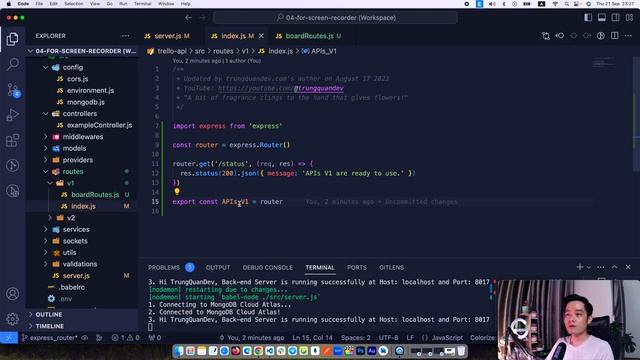Open the Selection menu in menu bar
Image resolution: width=640 pixels, height=360 pixels.
[74, 4]
